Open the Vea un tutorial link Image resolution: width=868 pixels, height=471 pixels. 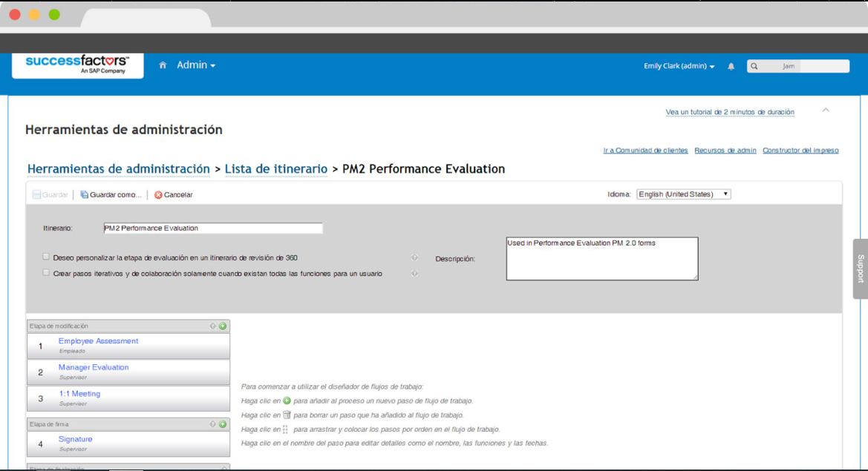(728, 111)
